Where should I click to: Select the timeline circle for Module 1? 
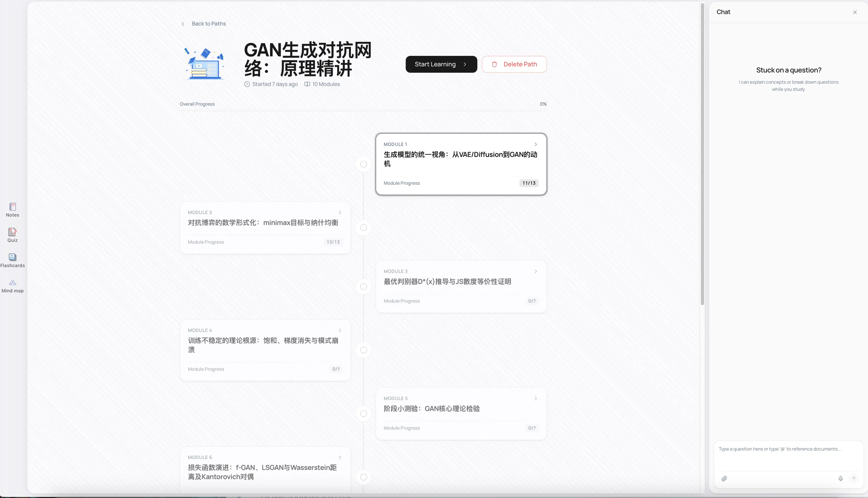(363, 165)
